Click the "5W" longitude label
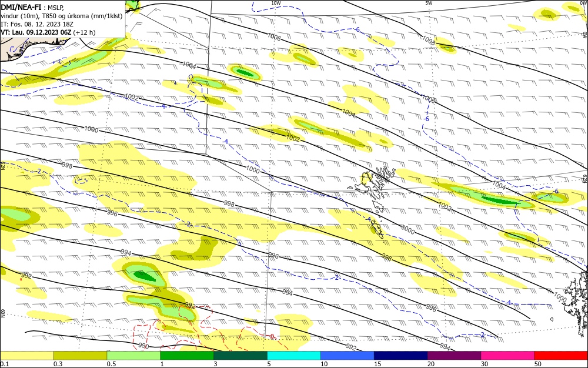 click(x=429, y=3)
